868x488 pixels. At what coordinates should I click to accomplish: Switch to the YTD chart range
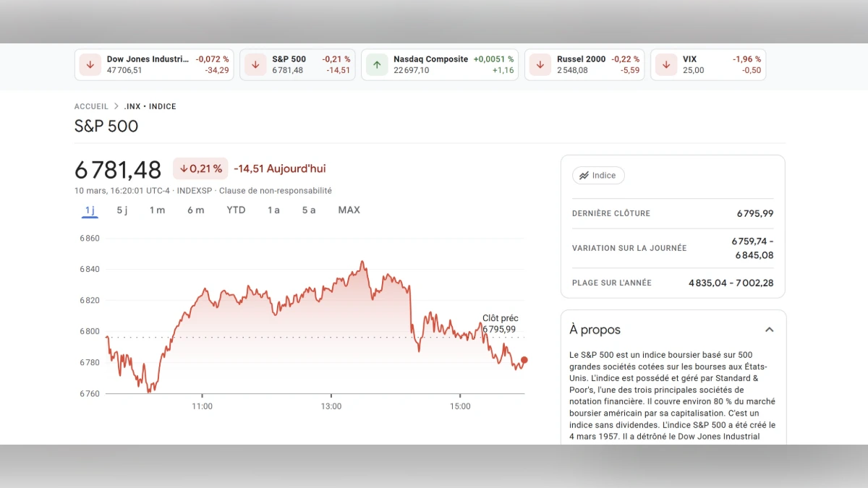point(236,210)
